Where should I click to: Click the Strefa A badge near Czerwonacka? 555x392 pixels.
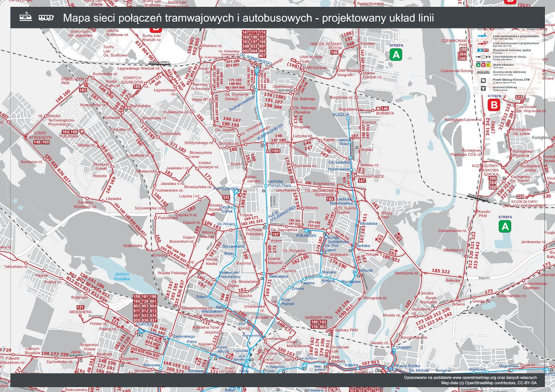coord(505,226)
